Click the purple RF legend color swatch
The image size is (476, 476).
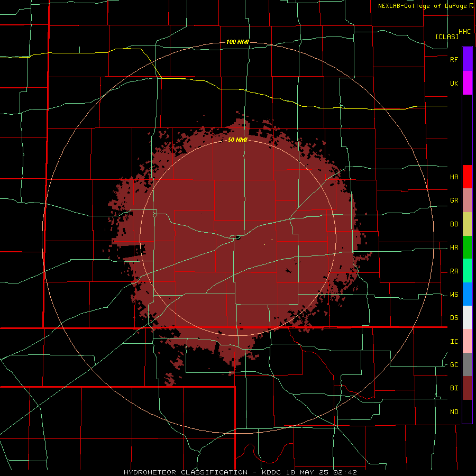[467, 59]
